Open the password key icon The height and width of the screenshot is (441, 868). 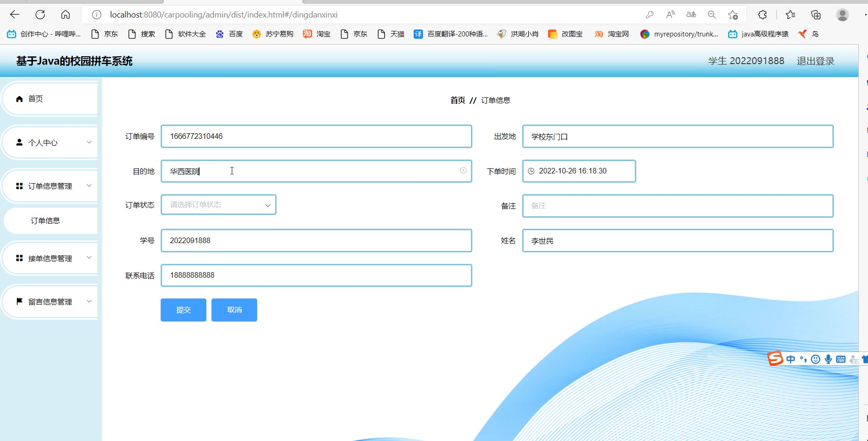point(650,15)
